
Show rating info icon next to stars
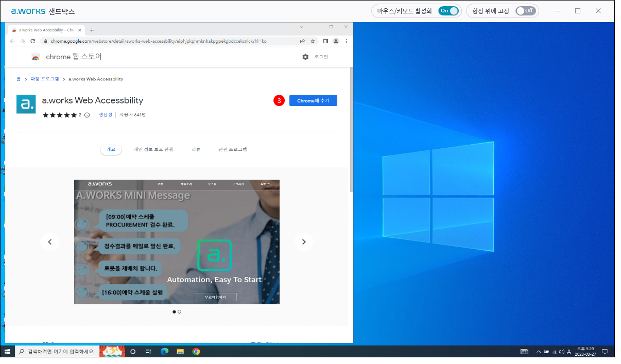pyautogui.click(x=87, y=115)
